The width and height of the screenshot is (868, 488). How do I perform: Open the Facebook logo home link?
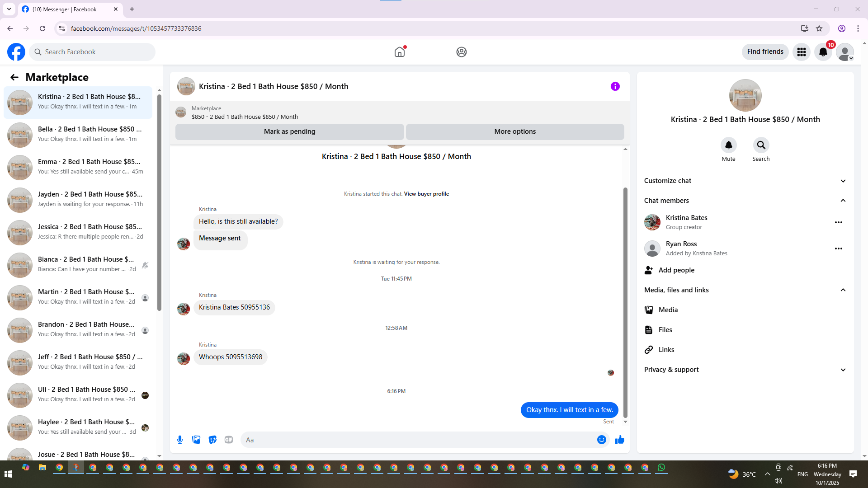tap(16, 52)
